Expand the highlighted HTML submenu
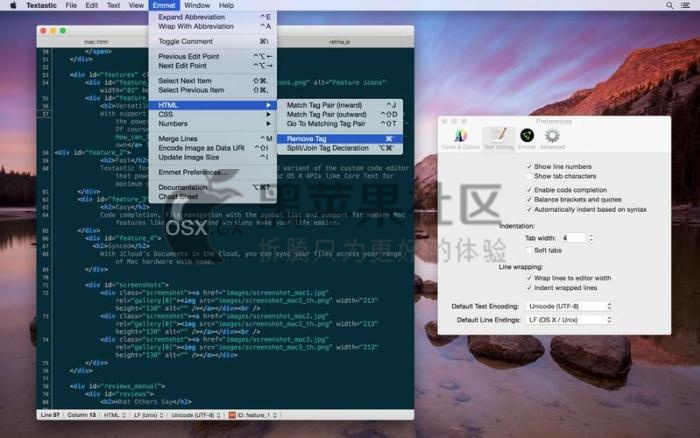 click(213, 105)
